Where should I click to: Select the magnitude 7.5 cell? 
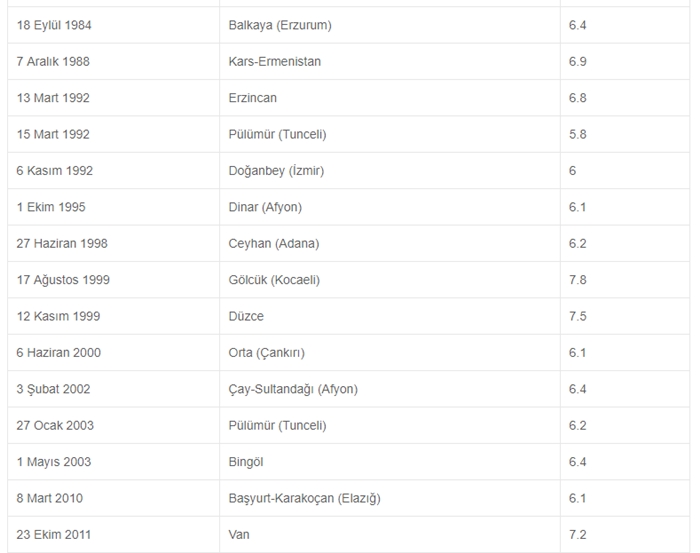click(577, 316)
